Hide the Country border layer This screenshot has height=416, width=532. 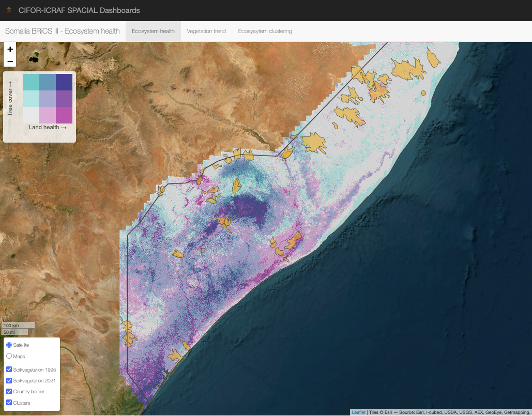pos(9,392)
